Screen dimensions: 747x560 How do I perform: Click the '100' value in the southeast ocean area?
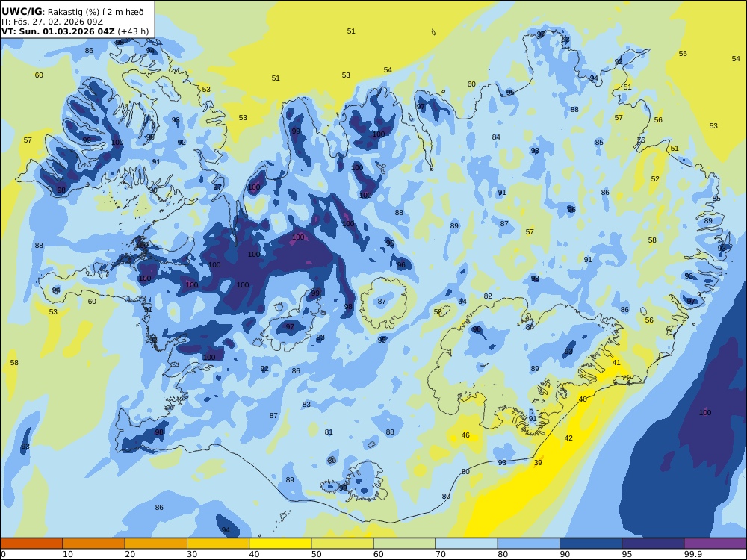(705, 412)
